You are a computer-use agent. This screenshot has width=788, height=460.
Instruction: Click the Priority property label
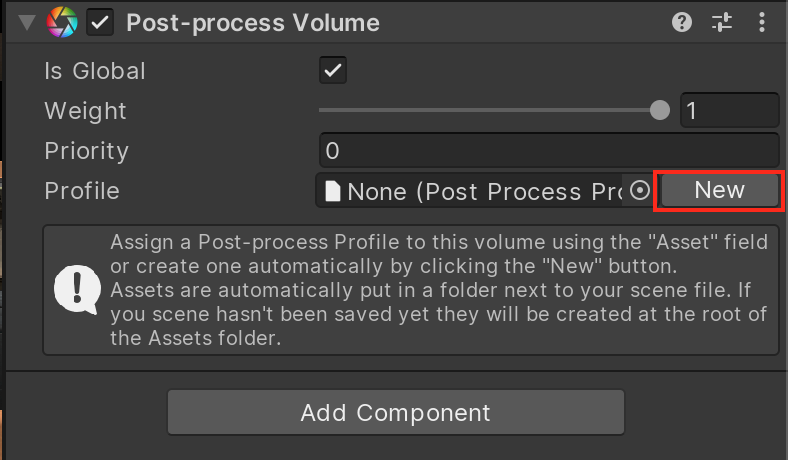pos(87,151)
